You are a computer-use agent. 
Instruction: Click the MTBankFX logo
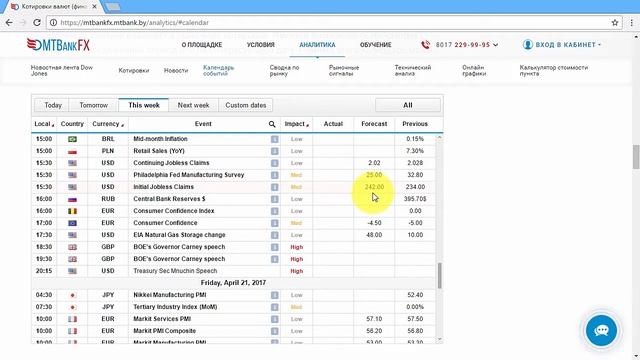58,44
